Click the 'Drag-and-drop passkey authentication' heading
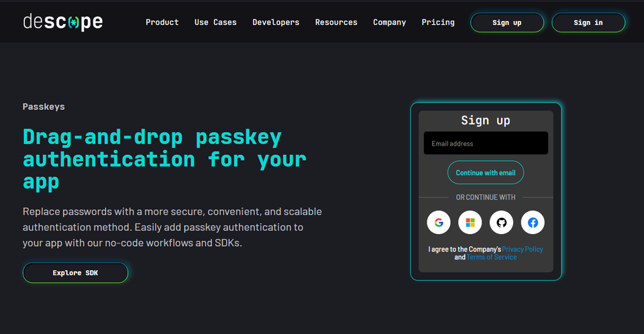 click(x=164, y=160)
